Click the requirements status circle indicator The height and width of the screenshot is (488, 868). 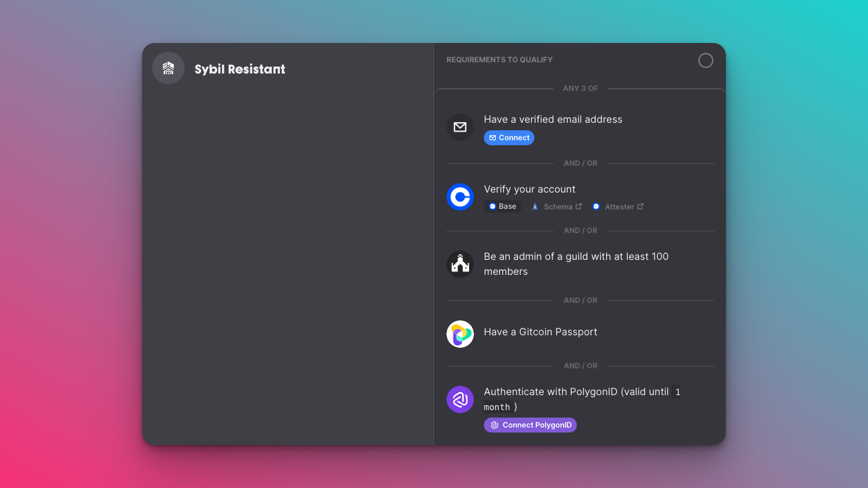click(706, 60)
